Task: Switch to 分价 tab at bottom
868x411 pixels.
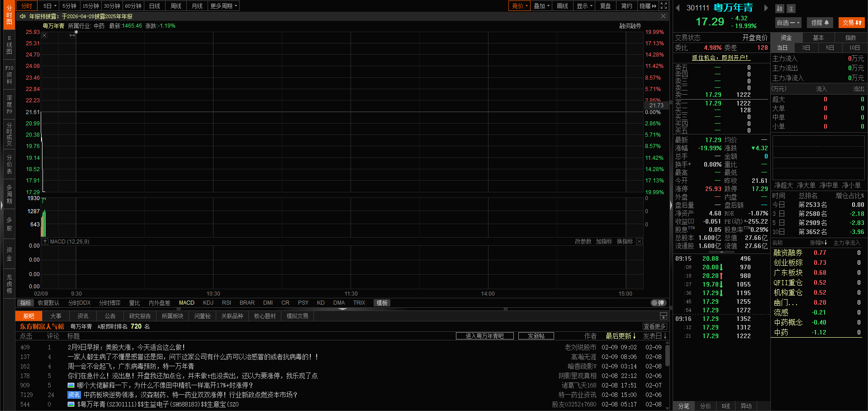Action: 705,406
